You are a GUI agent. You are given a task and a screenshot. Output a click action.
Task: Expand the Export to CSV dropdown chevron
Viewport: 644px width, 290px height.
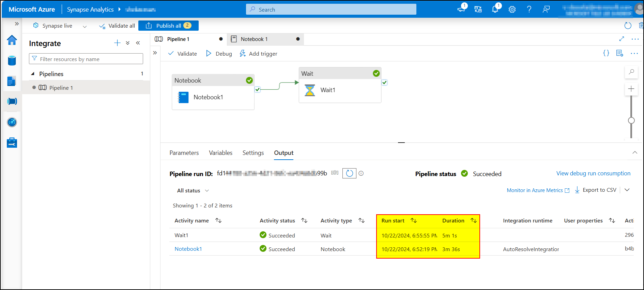627,190
